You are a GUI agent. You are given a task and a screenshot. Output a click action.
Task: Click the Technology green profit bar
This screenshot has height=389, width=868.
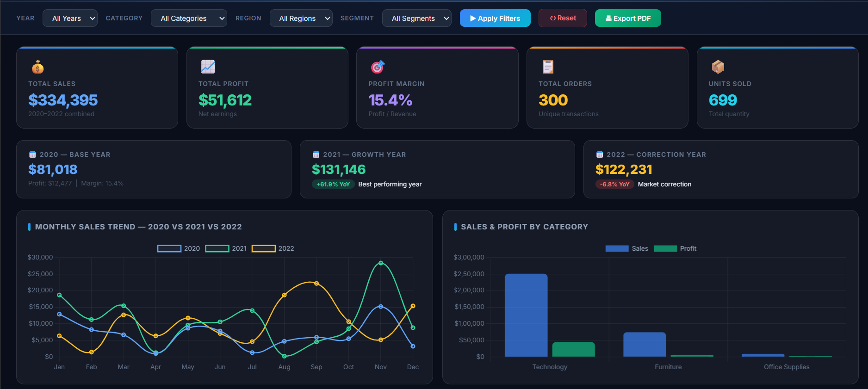(x=574, y=349)
